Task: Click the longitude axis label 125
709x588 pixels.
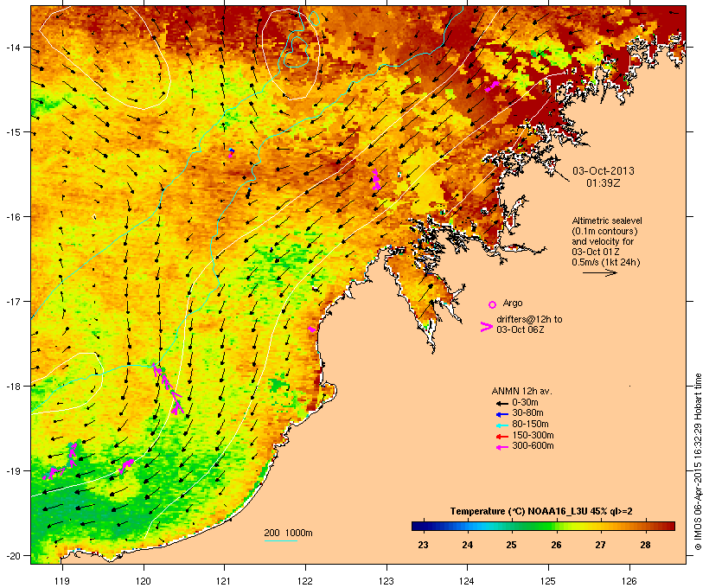Action: [x=548, y=581]
